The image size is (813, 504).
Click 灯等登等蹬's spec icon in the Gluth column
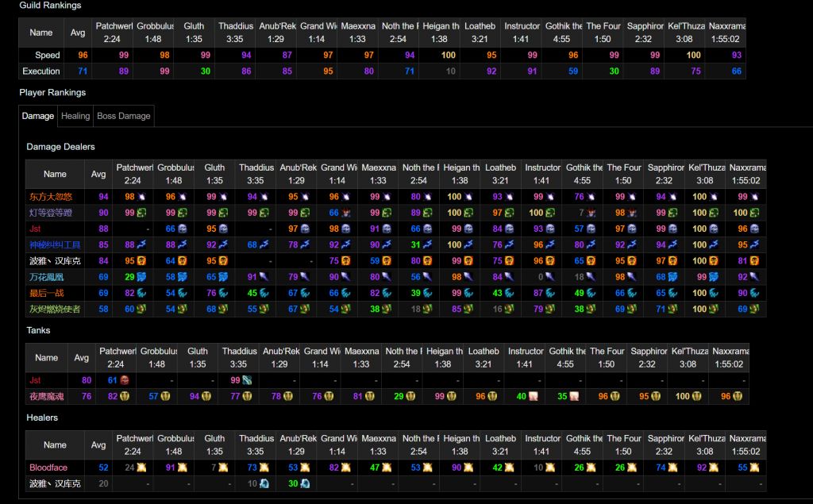point(223,213)
